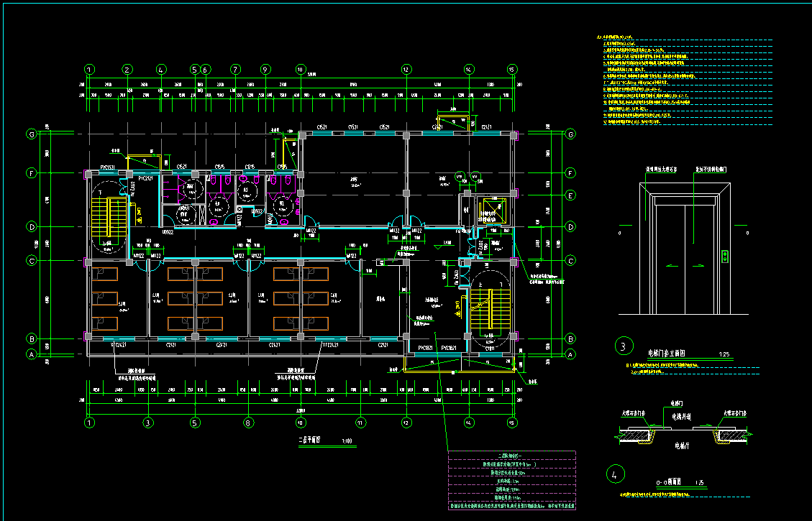The height and width of the screenshot is (521, 812).
Task: Click the magenta-bordered data table at the bottom
Action: point(511,481)
